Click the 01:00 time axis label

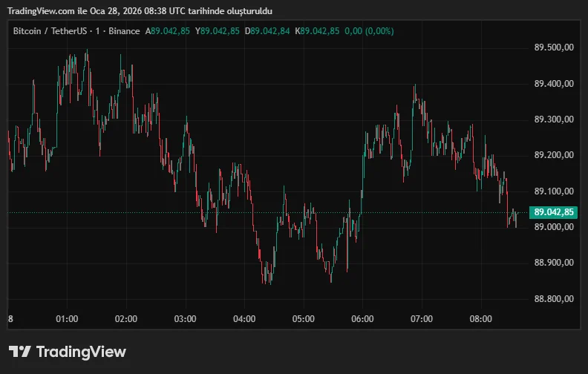[67, 319]
